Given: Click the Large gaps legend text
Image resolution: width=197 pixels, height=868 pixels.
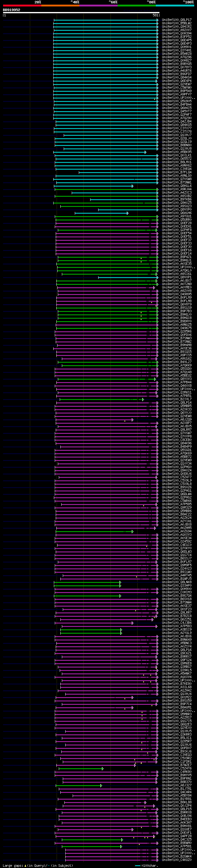Looking at the screenshot, I should 38,865.
